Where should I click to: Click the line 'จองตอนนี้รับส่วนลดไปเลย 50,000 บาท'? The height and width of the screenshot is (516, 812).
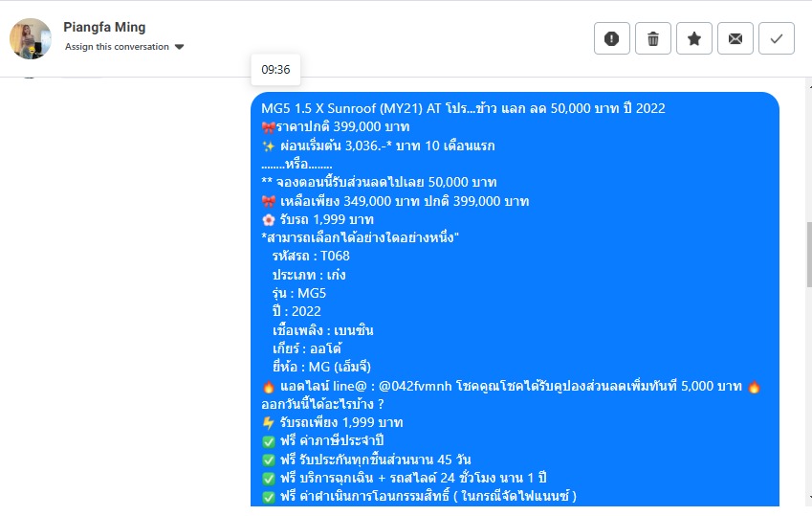[379, 183]
